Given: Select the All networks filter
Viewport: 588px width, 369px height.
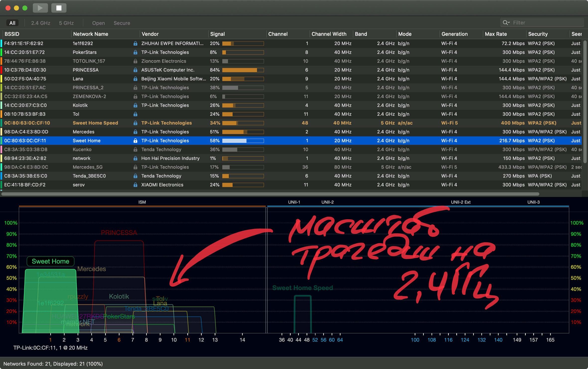Looking at the screenshot, I should click(12, 23).
